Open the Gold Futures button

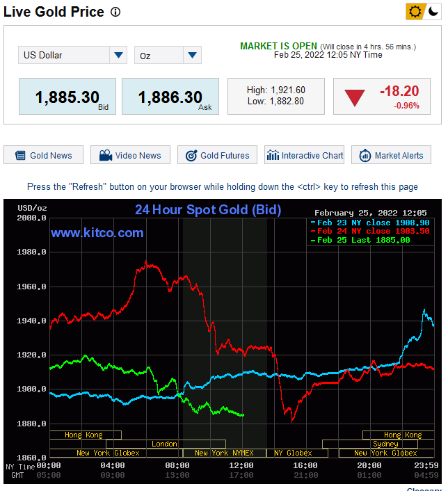pos(217,154)
